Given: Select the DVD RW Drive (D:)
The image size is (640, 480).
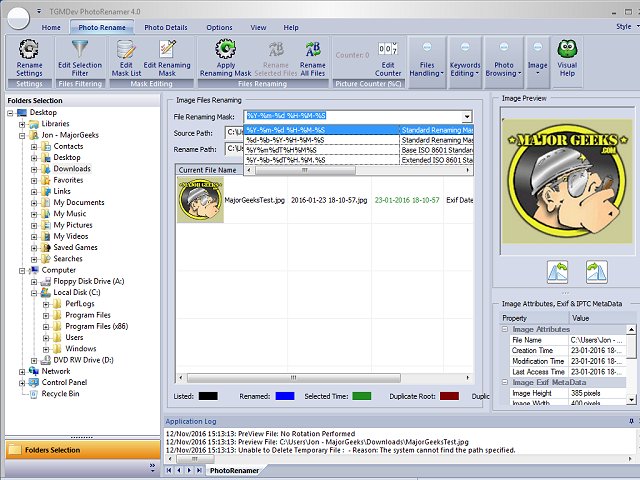Looking at the screenshot, I should point(83,360).
